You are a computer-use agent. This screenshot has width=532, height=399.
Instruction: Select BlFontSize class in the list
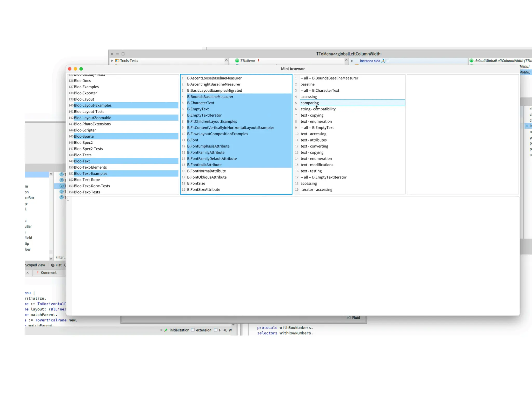click(196, 183)
